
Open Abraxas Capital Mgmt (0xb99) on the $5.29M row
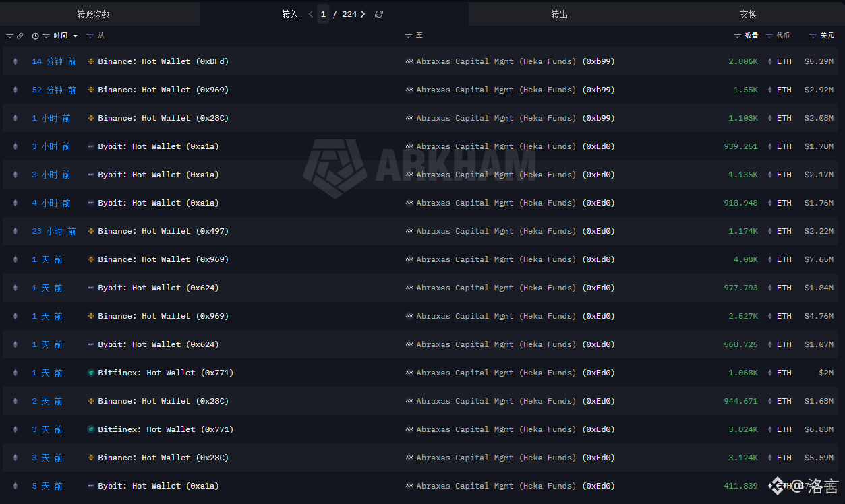click(x=515, y=61)
